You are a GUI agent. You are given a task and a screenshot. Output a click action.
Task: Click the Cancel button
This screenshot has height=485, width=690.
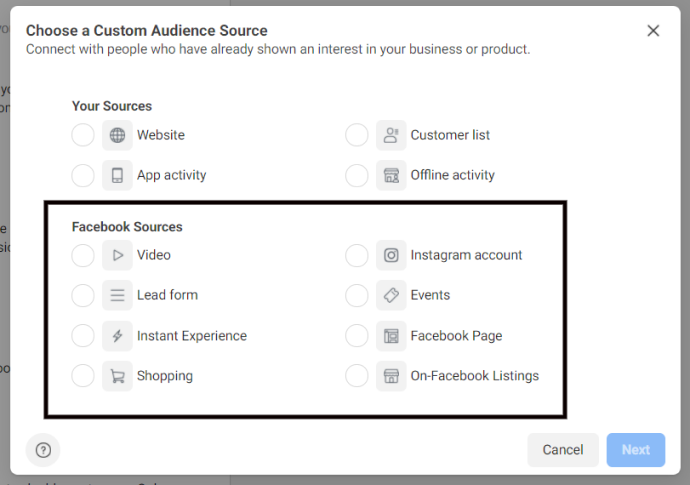[x=563, y=450]
